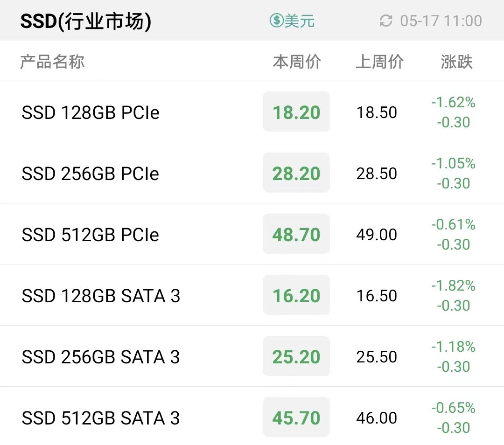504x445 pixels.
Task: Tap the dollar sign currency icon
Action: [x=277, y=21]
